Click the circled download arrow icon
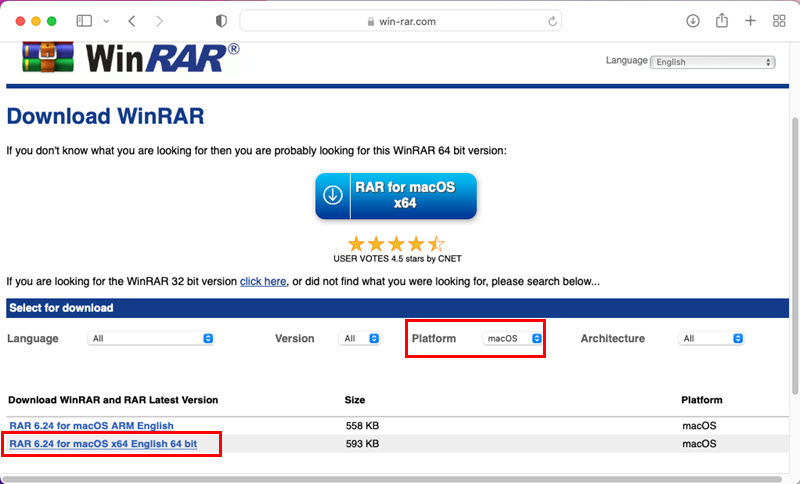This screenshot has height=484, width=800. point(333,195)
